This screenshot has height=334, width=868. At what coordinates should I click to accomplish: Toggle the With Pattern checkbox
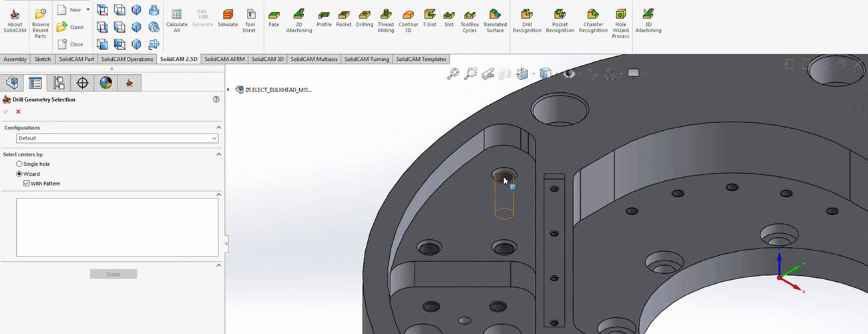coord(26,183)
